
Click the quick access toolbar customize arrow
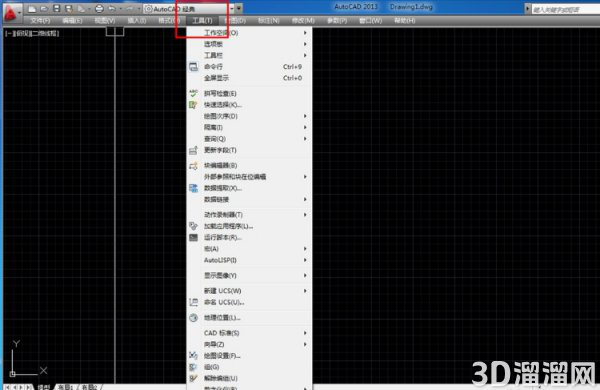pos(239,8)
